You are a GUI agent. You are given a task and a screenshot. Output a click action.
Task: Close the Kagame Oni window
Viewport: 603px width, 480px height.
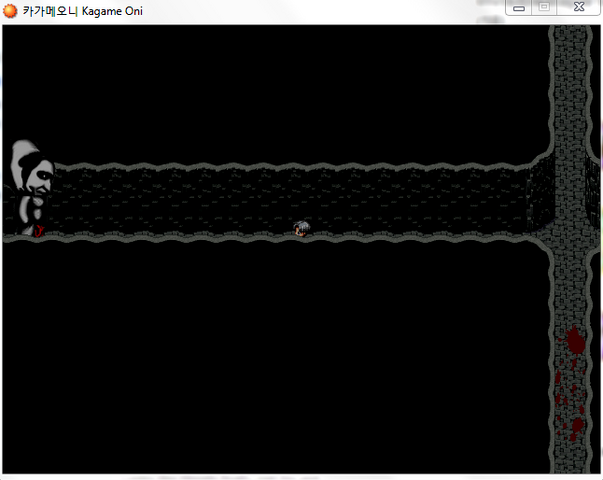coord(578,7)
